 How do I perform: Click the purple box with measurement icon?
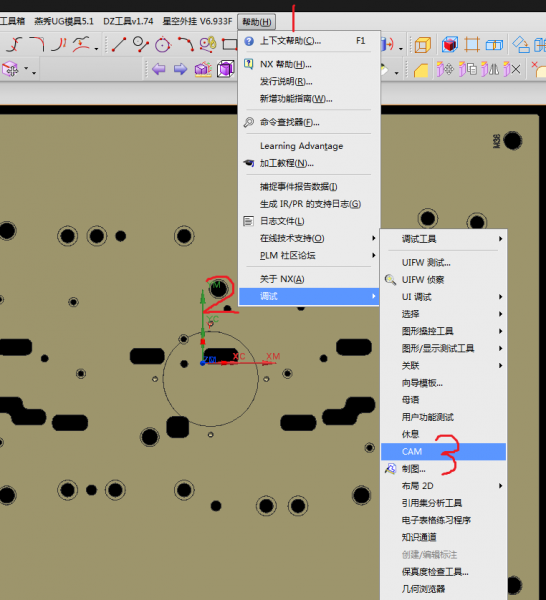tap(203, 69)
